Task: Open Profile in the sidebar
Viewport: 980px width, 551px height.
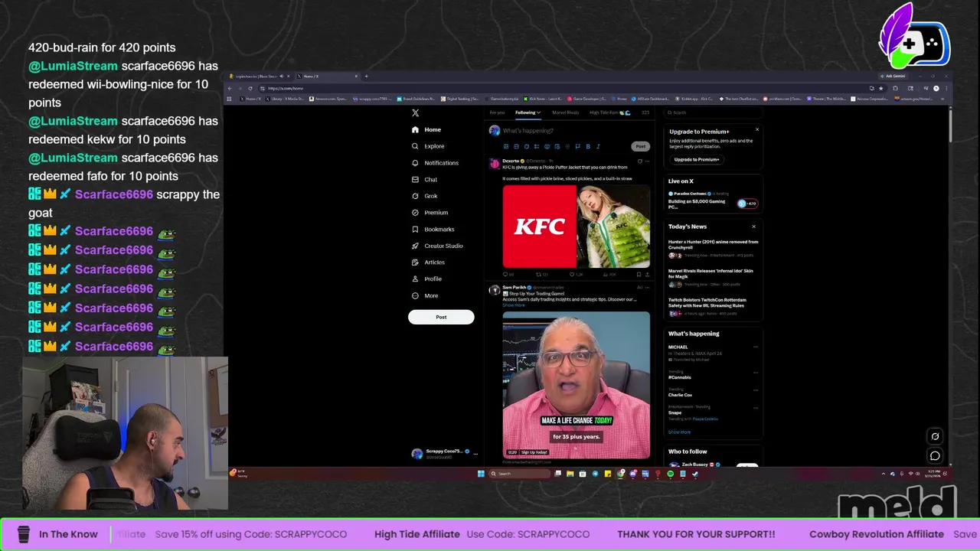Action: point(426,279)
